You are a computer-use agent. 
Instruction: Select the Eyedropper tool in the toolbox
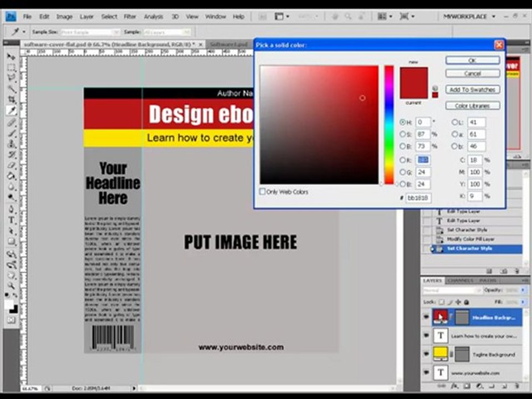coord(11,110)
